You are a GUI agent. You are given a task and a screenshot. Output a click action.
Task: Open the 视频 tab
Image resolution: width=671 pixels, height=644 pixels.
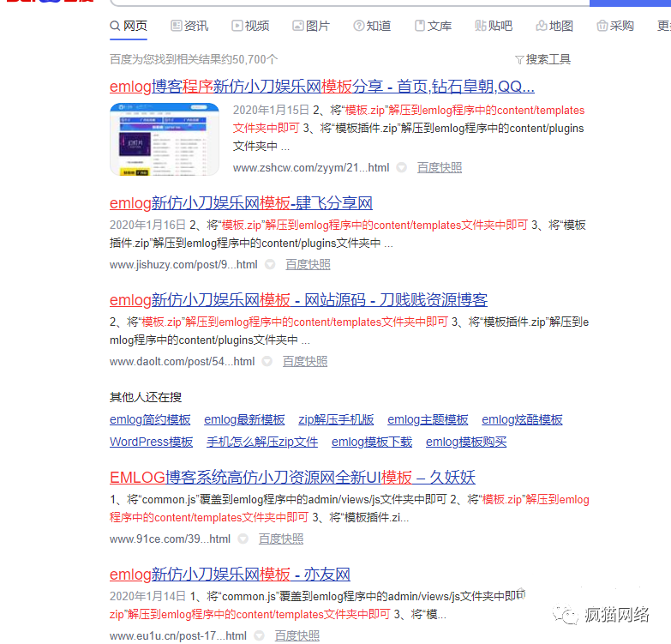point(250,26)
